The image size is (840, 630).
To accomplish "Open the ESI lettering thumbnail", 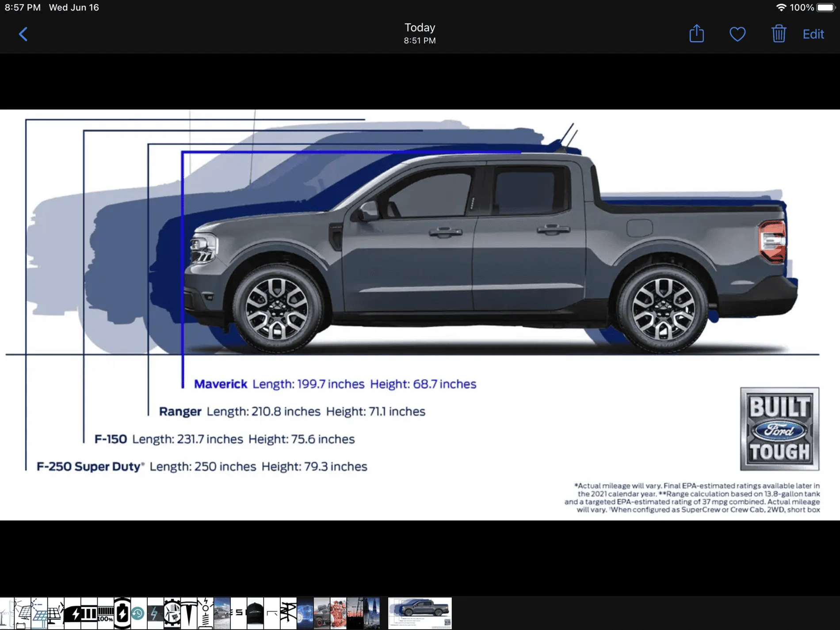I will point(238,614).
